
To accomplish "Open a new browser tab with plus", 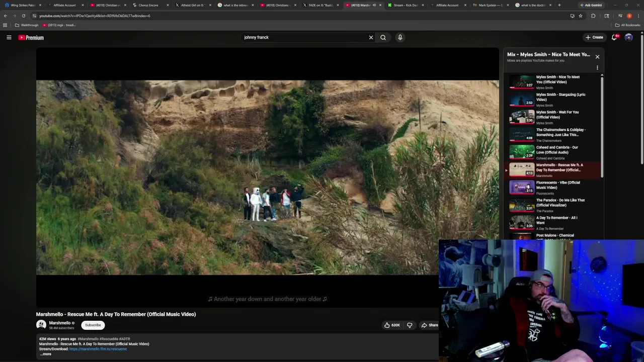I will pyautogui.click(x=559, y=5).
